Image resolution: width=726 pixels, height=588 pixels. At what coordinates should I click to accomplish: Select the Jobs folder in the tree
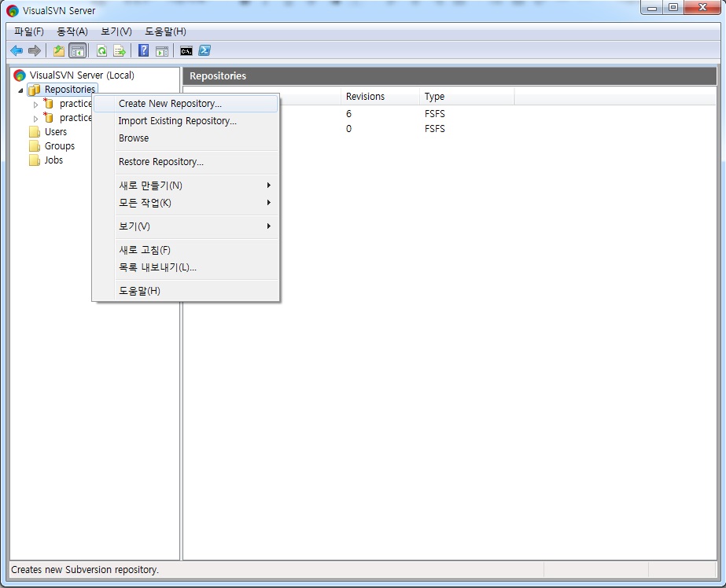[x=53, y=160]
